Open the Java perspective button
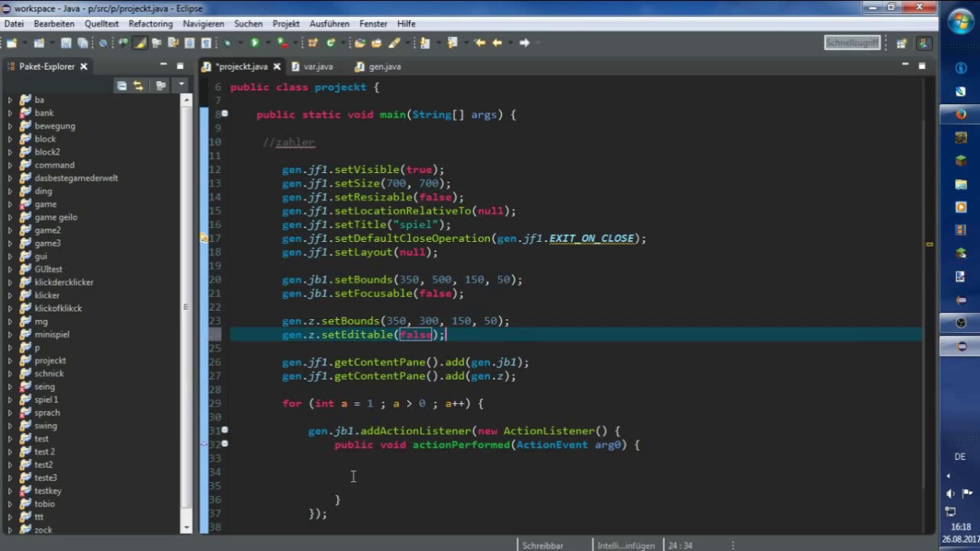 click(926, 43)
